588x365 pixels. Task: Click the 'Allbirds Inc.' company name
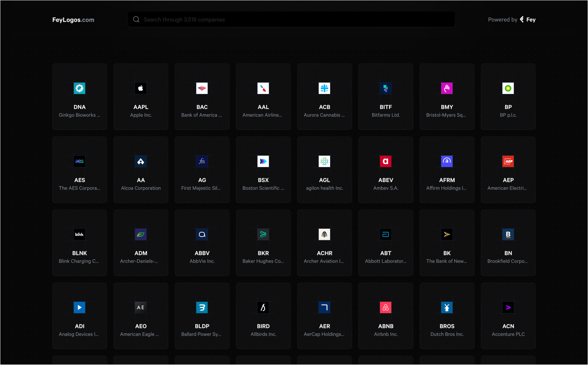263,334
